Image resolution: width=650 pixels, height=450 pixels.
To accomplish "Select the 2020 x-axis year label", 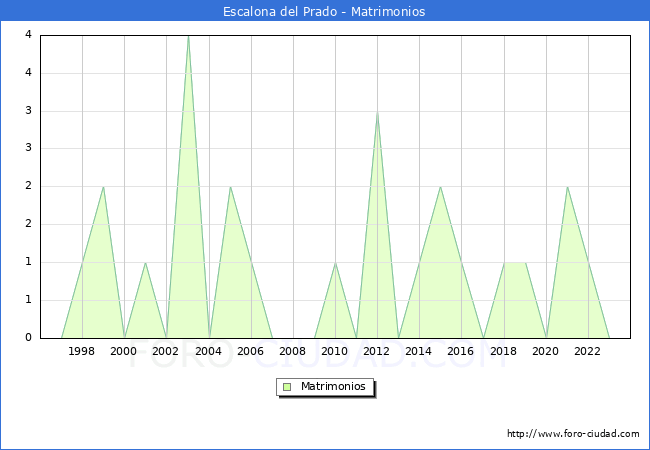I will point(545,351).
